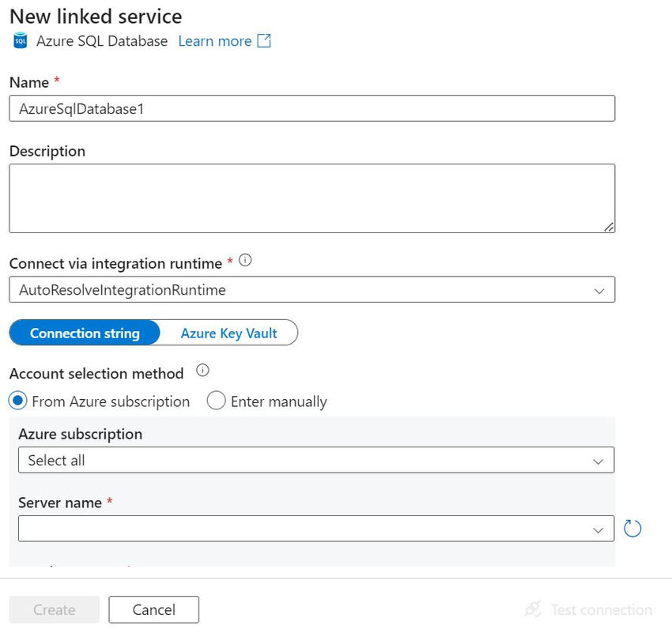Open the Learn more link
This screenshot has width=672, height=633.
coord(214,41)
